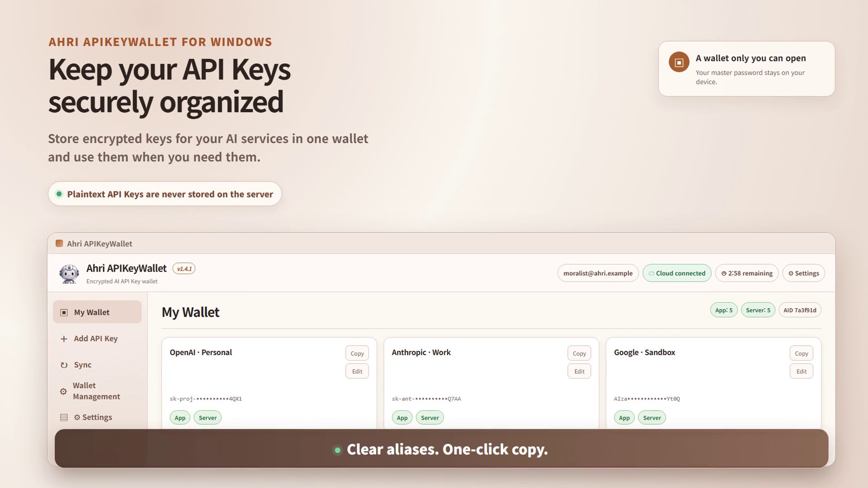
Task: Toggle the App tag on Google Sandbox card
Action: point(624,418)
